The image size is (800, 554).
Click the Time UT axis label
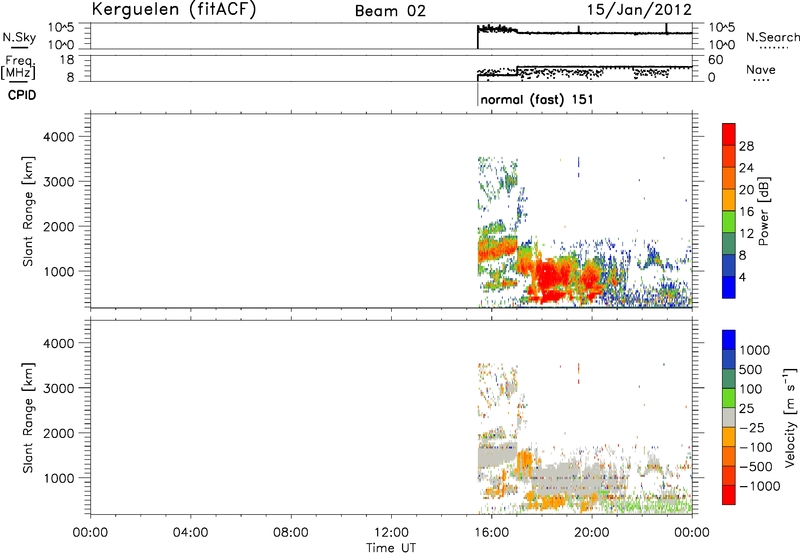(391, 548)
